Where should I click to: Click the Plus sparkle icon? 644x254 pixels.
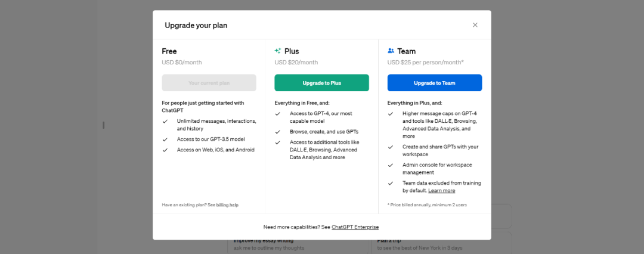point(278,51)
